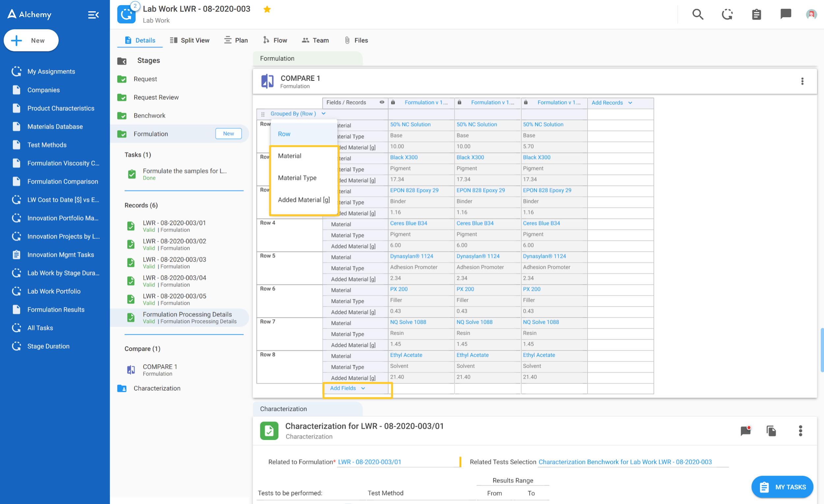This screenshot has height=504, width=824.
Task: Click the Characterization section tab
Action: tap(307, 409)
